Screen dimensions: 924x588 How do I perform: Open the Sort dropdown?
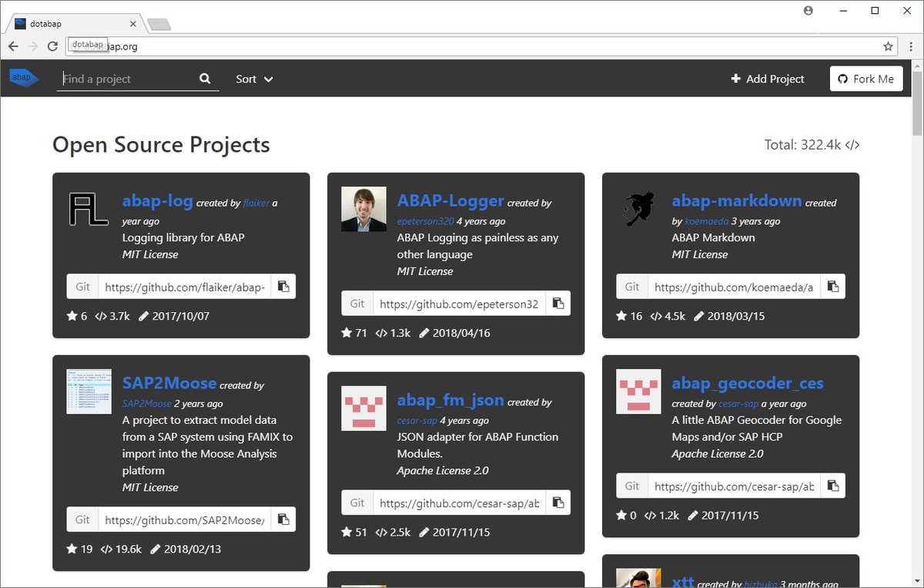tap(254, 79)
